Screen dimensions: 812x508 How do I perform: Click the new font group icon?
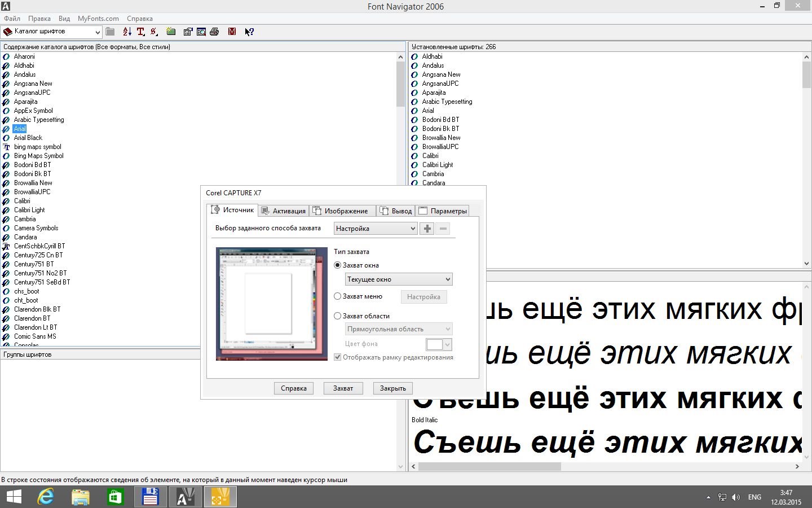coord(171,32)
